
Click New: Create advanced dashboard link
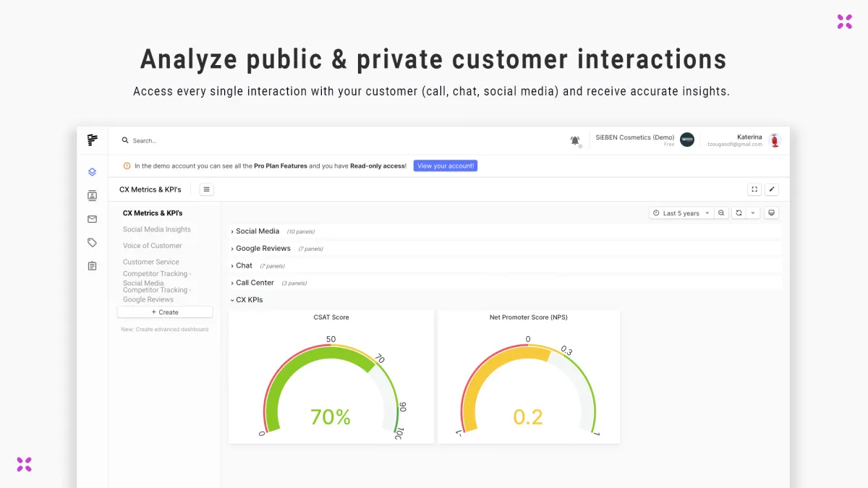click(x=165, y=329)
